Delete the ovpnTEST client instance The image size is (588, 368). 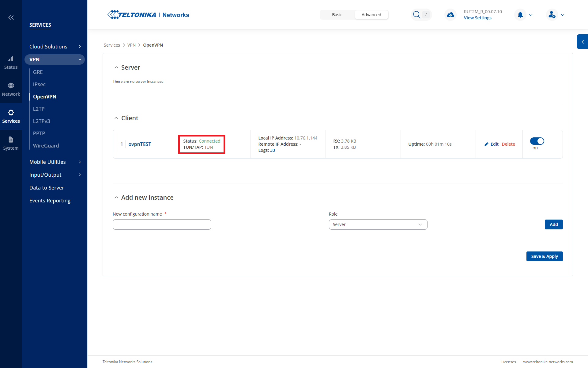click(508, 144)
